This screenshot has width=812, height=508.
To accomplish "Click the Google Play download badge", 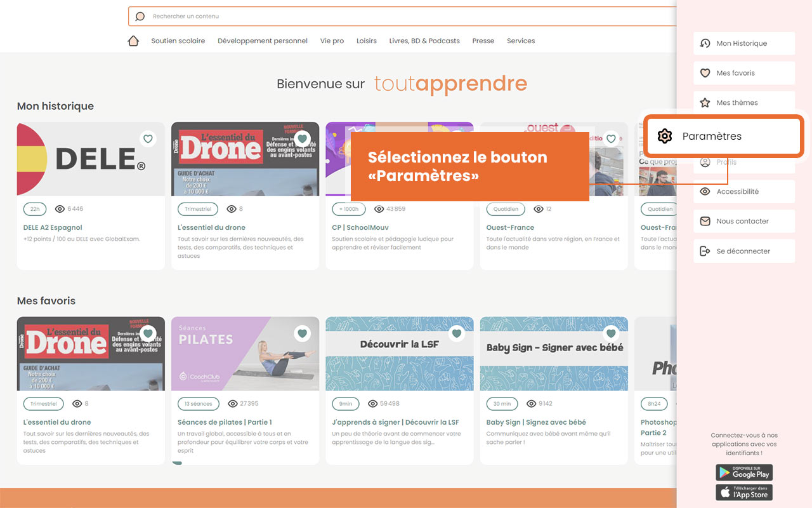I will (x=744, y=472).
